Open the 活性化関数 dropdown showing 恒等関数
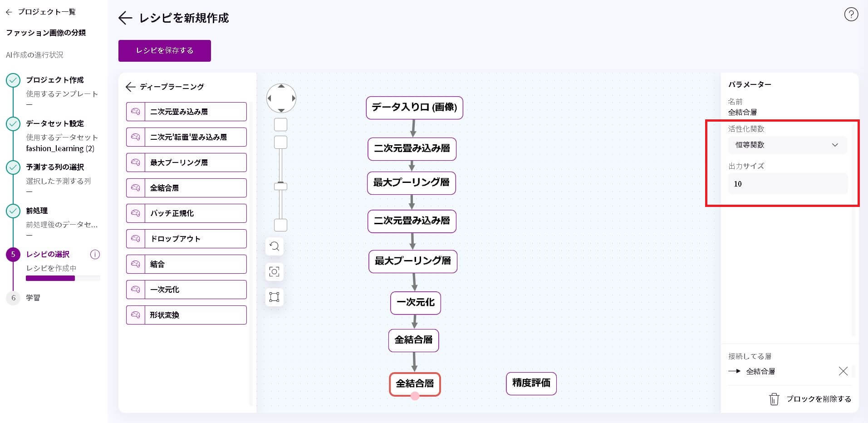Screen dimensions: 868x423 [788, 145]
